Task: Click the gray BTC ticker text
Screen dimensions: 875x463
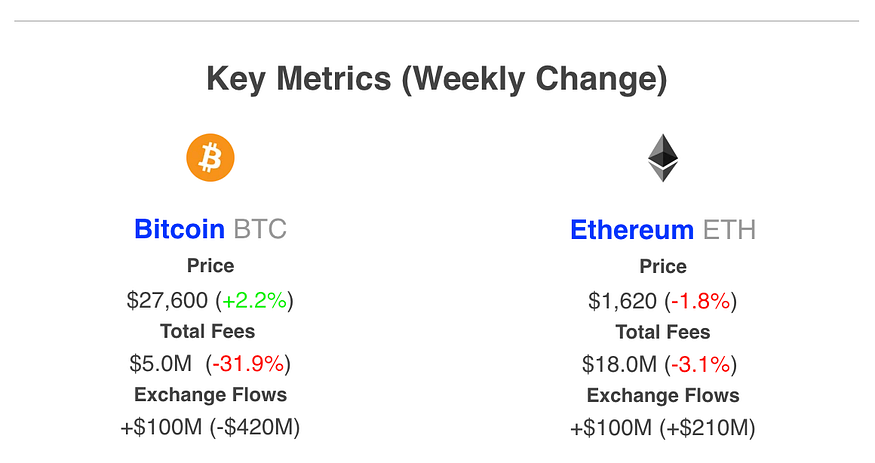Action: (x=260, y=229)
